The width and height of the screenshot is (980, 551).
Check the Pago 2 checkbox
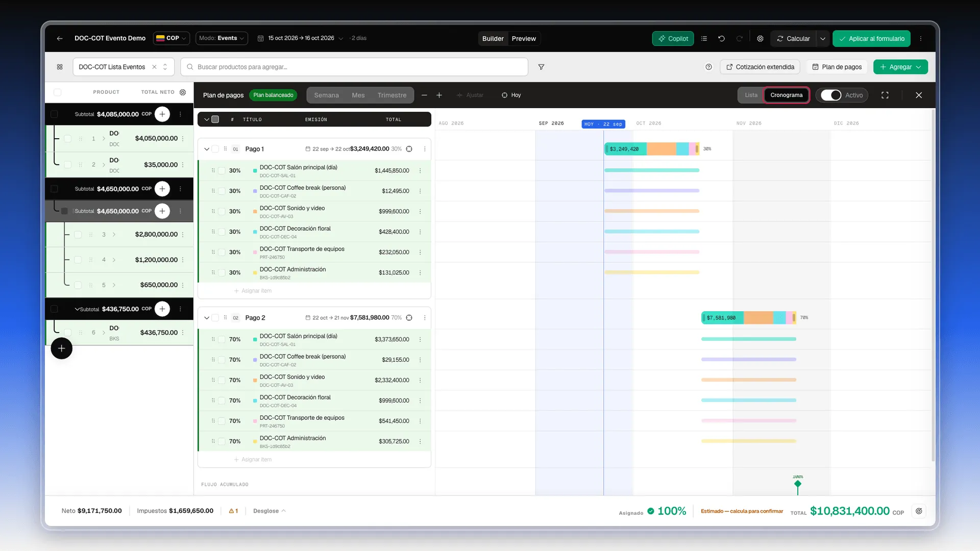(215, 318)
